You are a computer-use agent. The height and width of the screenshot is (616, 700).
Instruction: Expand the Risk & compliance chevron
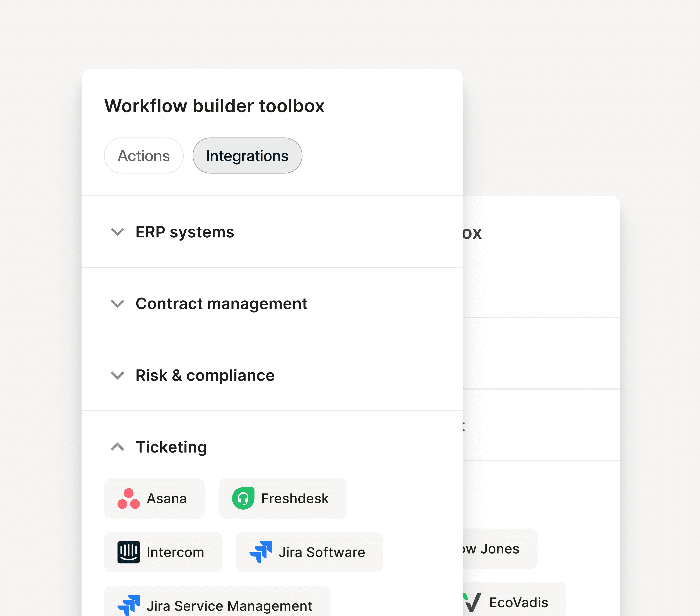click(118, 375)
